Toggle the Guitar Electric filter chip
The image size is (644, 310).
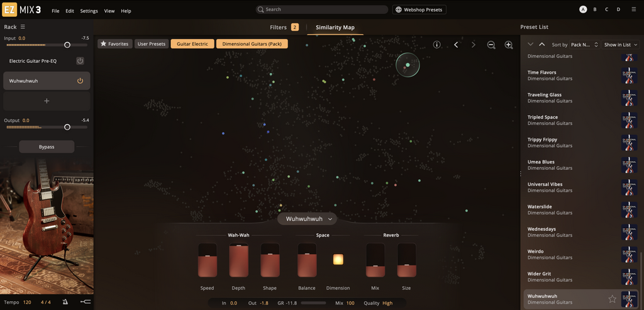point(192,44)
